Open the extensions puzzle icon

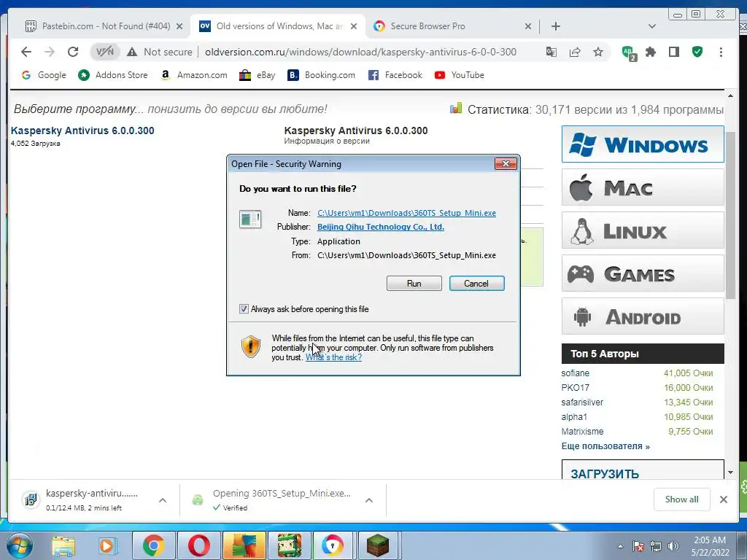[x=651, y=52]
